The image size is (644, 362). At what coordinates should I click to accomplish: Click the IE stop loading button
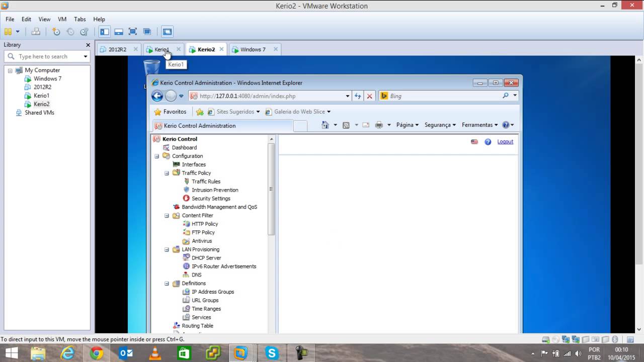[369, 96]
